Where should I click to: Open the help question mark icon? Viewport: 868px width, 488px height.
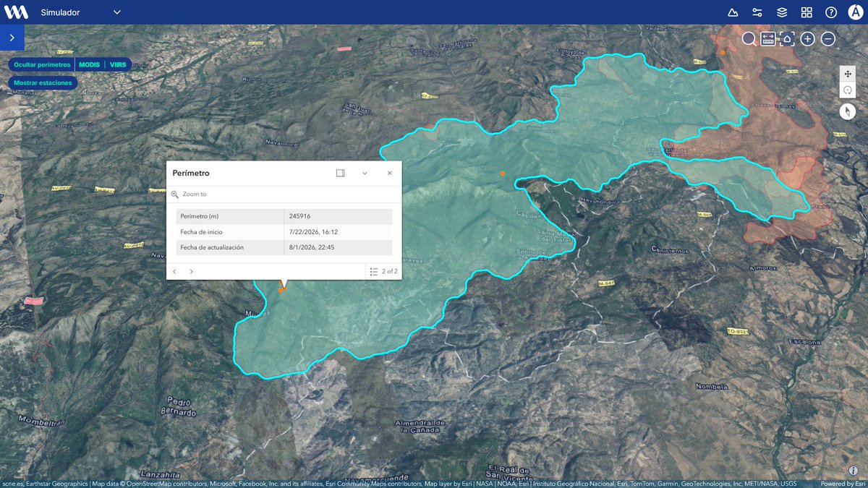[831, 12]
